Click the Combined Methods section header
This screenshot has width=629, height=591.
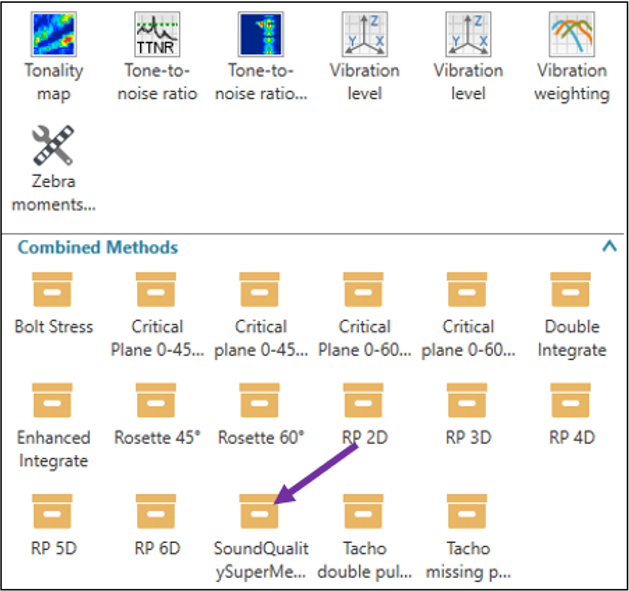coord(98,247)
